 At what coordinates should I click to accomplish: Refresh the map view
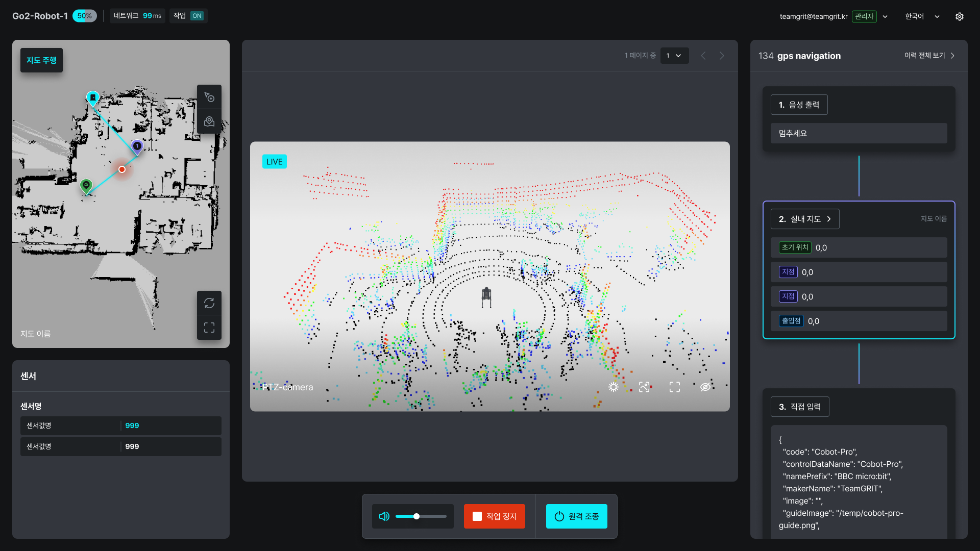[209, 303]
